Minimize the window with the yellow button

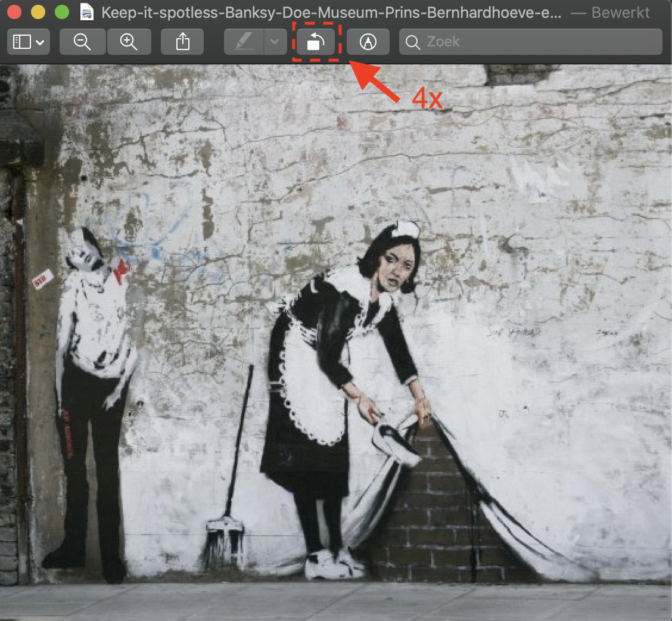pos(38,12)
